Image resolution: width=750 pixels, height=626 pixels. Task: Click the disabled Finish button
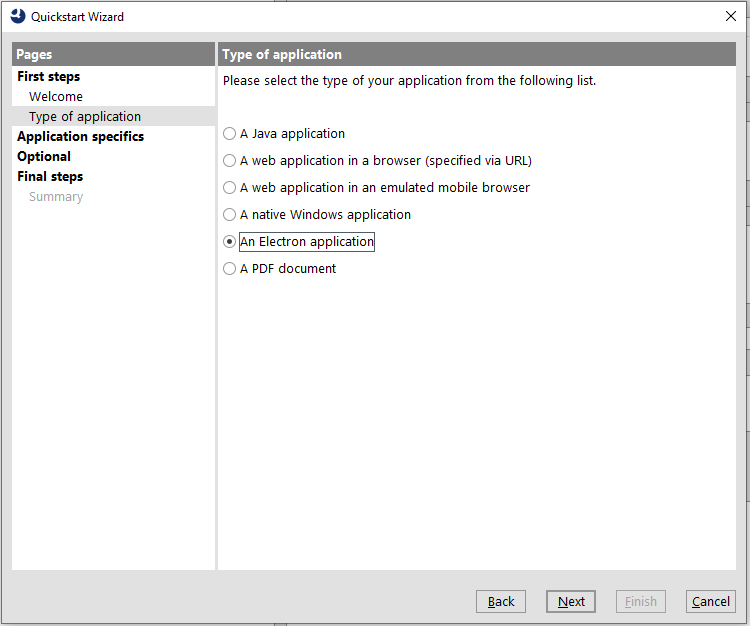[640, 601]
